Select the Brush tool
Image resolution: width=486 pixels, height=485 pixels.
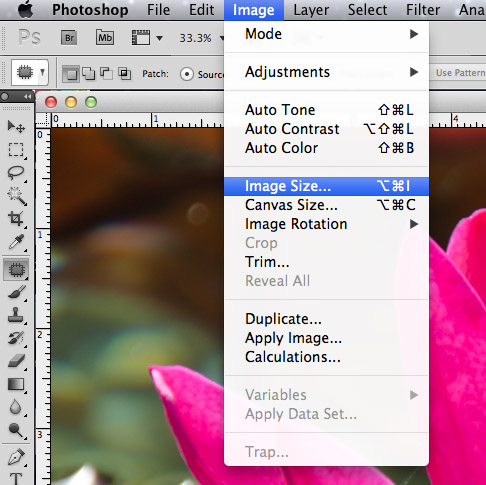pos(16,292)
